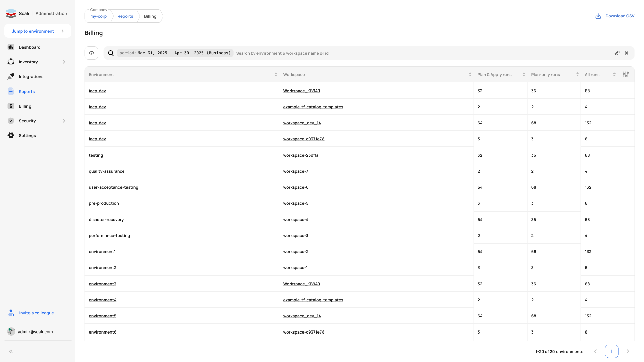Click the refresh icon next to search
Image resolution: width=644 pixels, height=362 pixels.
click(91, 53)
